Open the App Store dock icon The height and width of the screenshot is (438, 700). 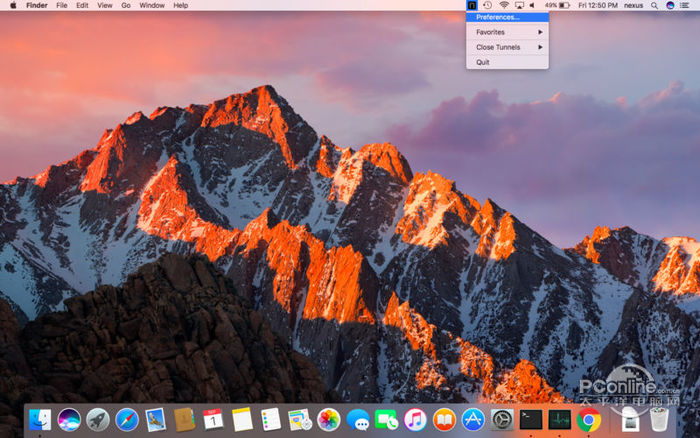pyautogui.click(x=474, y=420)
